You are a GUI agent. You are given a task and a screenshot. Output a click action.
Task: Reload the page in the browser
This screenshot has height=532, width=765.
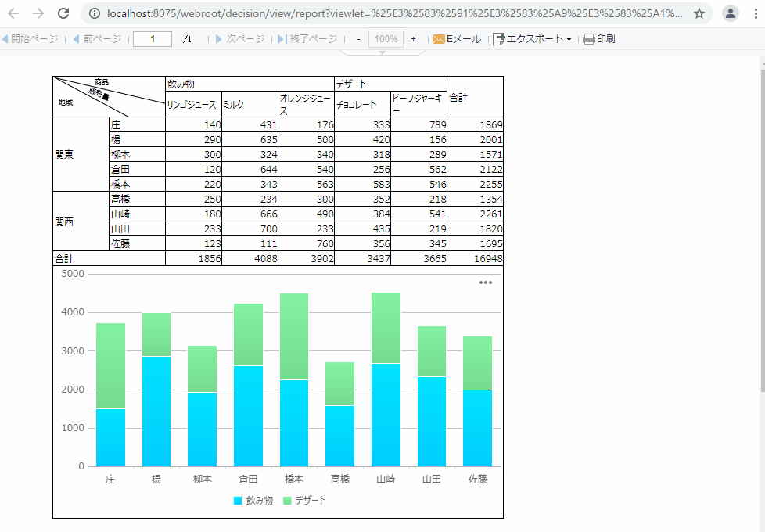coord(63,13)
